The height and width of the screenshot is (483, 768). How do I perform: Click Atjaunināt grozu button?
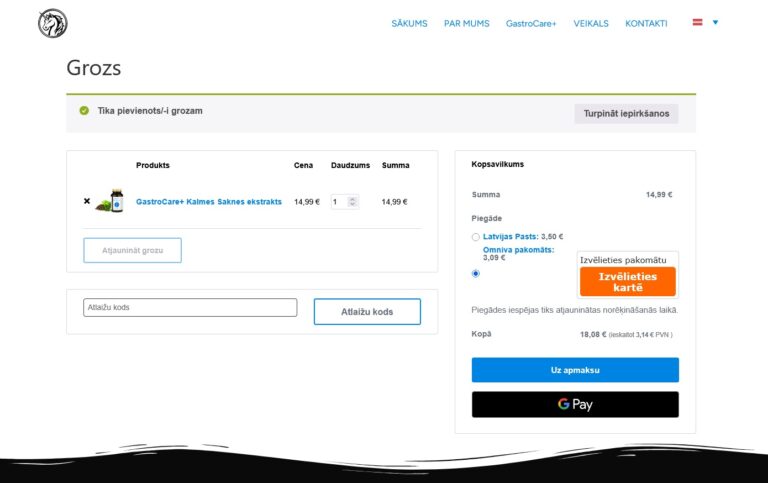click(132, 250)
